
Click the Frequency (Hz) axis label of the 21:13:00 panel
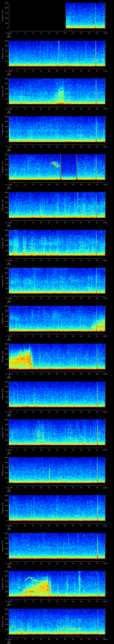click(3, 167)
